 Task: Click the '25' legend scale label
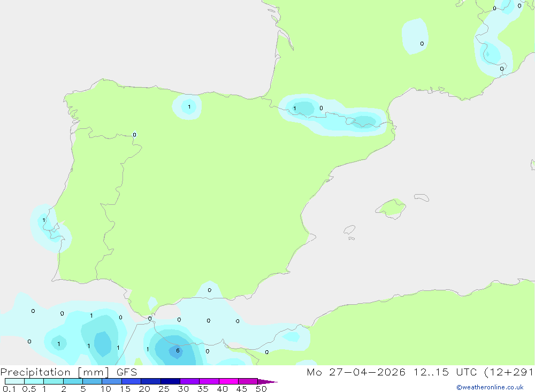tap(164, 389)
